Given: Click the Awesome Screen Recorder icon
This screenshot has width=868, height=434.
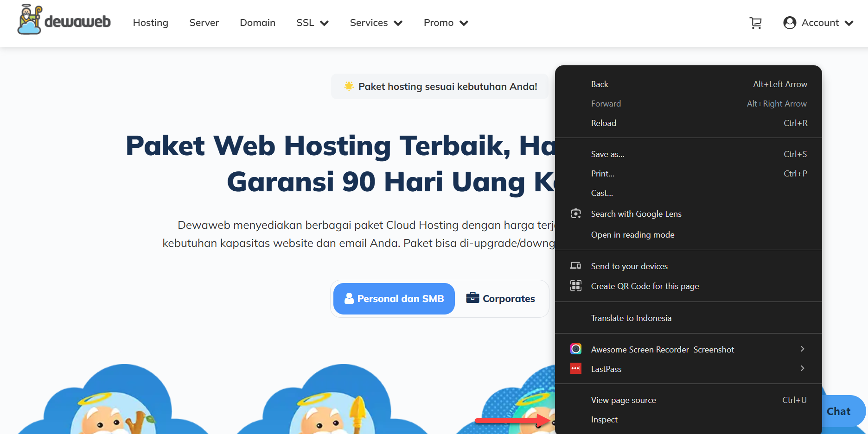Looking at the screenshot, I should pyautogui.click(x=576, y=349).
